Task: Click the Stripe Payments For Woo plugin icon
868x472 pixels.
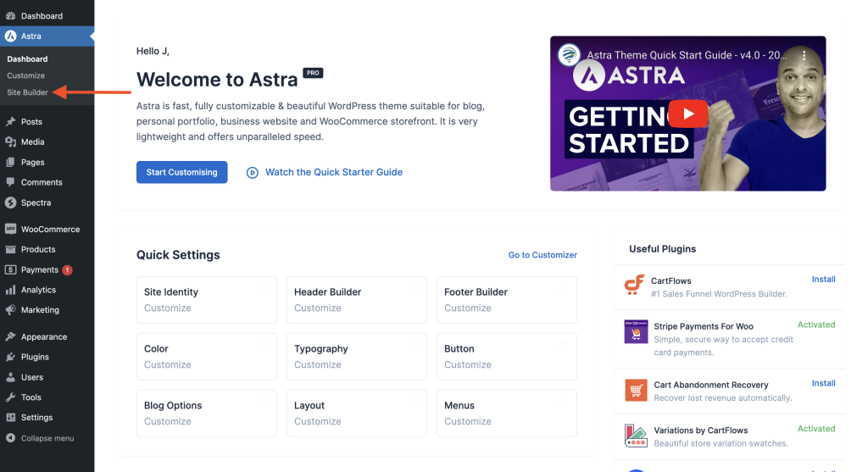Action: [x=636, y=331]
